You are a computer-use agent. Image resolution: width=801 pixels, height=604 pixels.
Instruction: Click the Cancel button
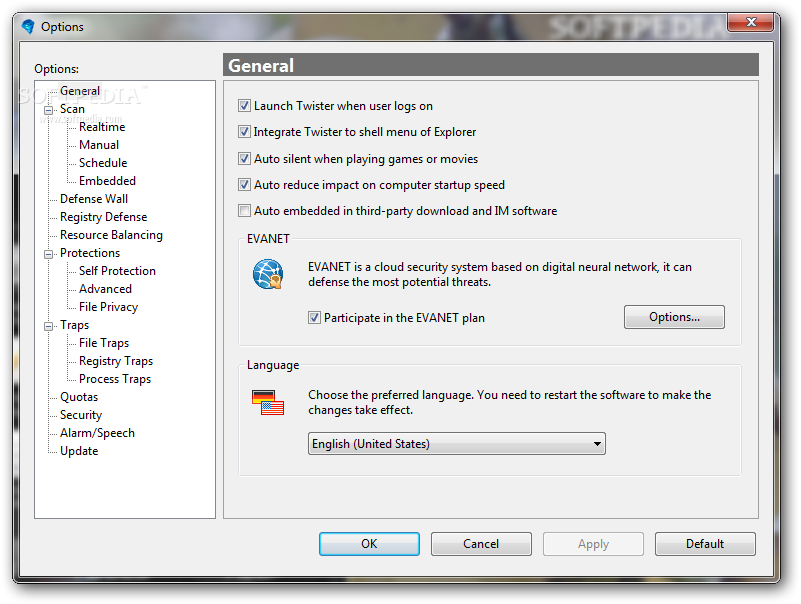[x=481, y=544]
